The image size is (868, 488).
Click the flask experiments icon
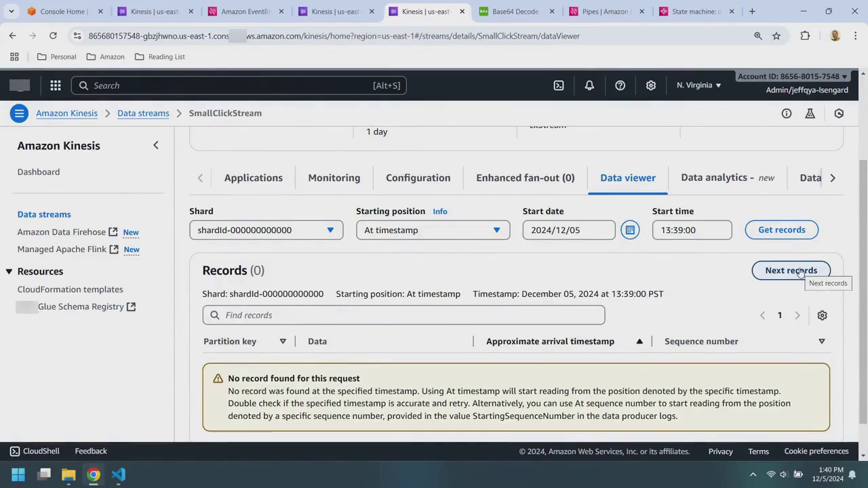(810, 114)
